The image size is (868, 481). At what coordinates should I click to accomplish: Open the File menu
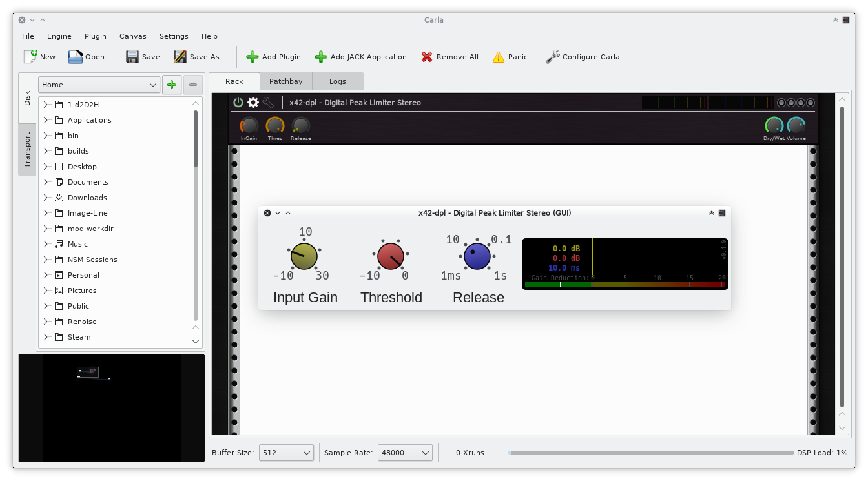click(x=28, y=36)
